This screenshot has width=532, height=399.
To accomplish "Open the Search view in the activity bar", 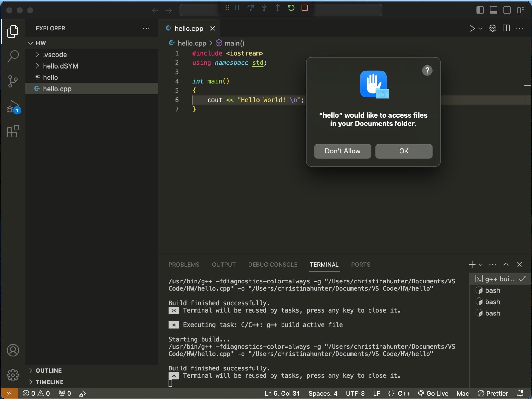I will (x=13, y=56).
